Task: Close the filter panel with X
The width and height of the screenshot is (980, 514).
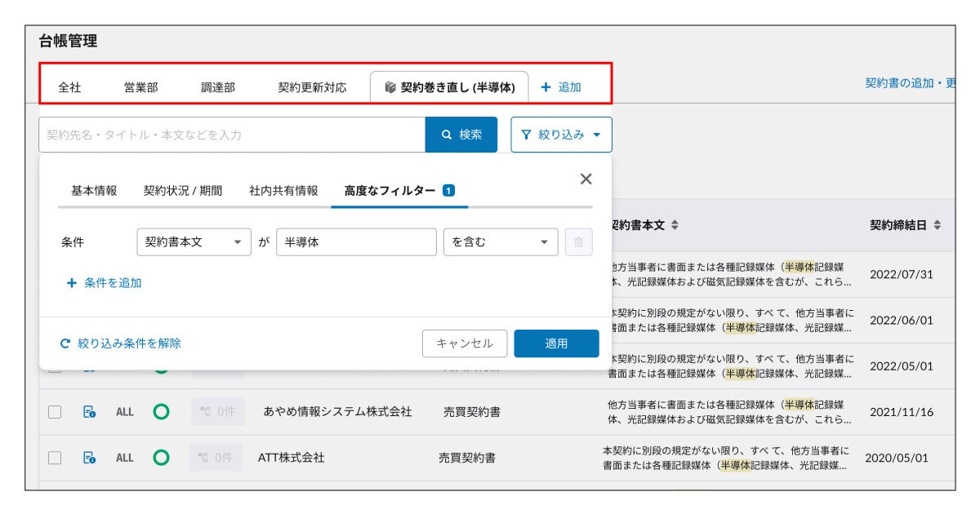Action: pos(586,179)
